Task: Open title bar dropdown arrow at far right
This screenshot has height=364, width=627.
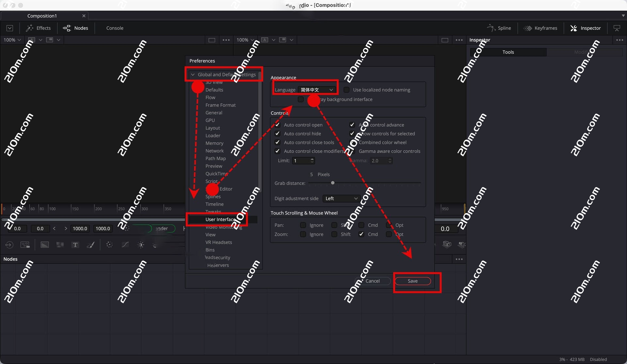Action: (x=623, y=16)
